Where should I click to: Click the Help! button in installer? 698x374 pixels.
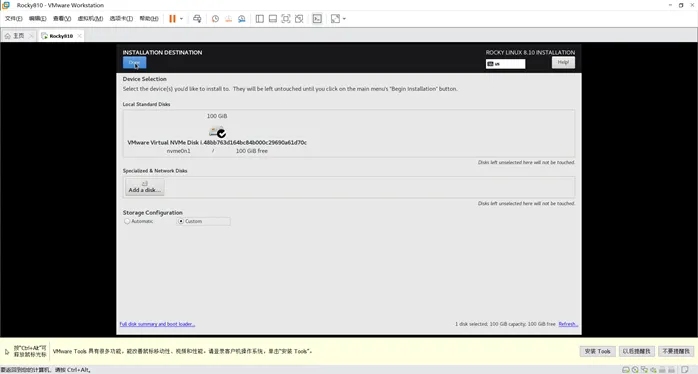tap(563, 62)
